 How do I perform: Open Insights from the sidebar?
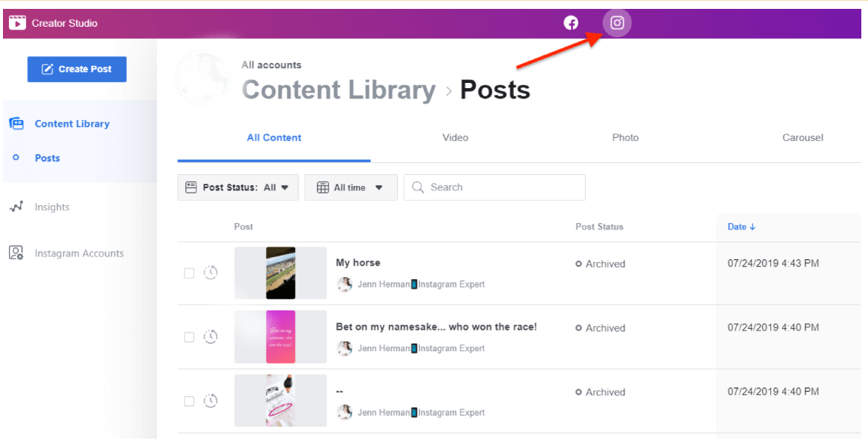click(x=47, y=207)
